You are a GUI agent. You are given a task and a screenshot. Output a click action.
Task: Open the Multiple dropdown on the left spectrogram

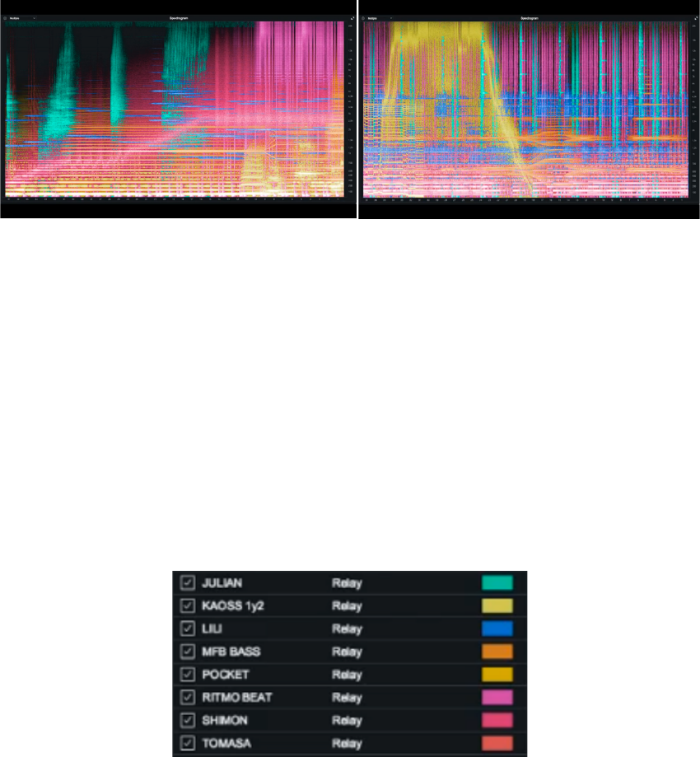tap(22, 17)
